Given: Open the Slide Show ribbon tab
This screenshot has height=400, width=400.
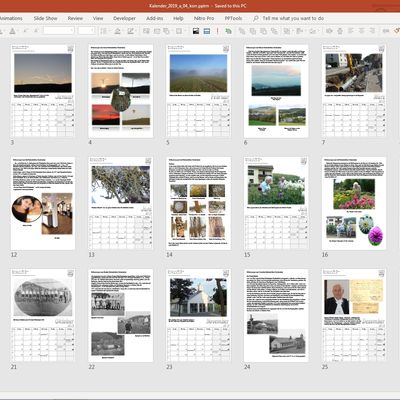Looking at the screenshot, I should coord(45,18).
